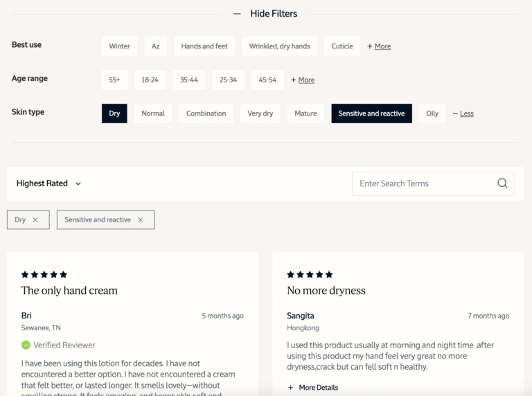Screen dimensions: 532x396
Task: Filter reviews by Winter best use
Action: click(x=119, y=46)
